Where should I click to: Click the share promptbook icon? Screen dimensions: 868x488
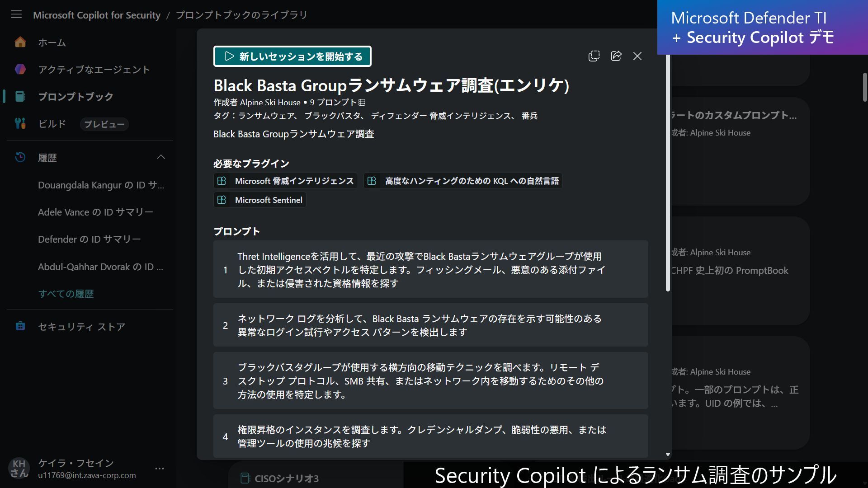[616, 56]
